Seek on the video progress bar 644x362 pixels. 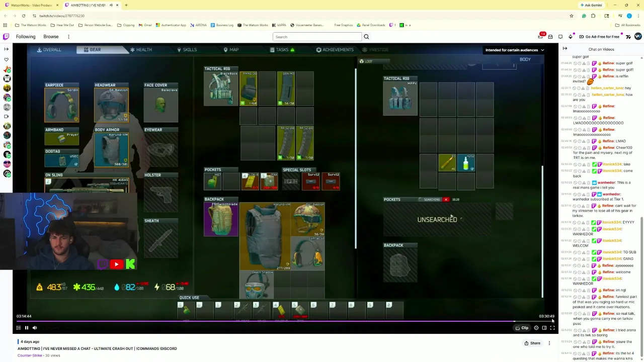pos(285,321)
